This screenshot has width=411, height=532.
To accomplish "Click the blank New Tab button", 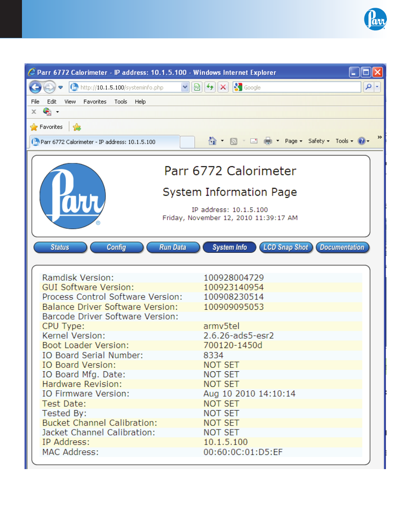I will pyautogui.click(x=187, y=142).
